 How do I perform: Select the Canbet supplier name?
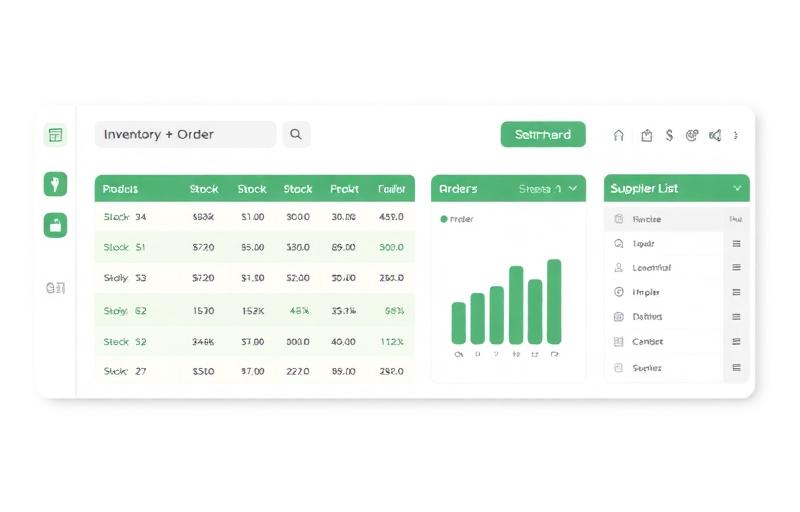647,342
